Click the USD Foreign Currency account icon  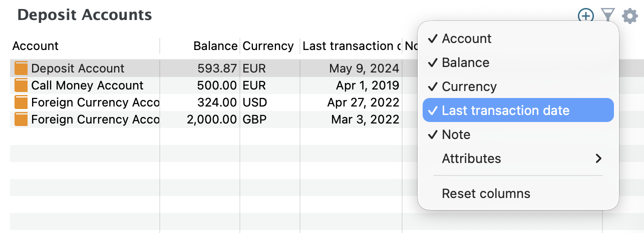tap(21, 102)
